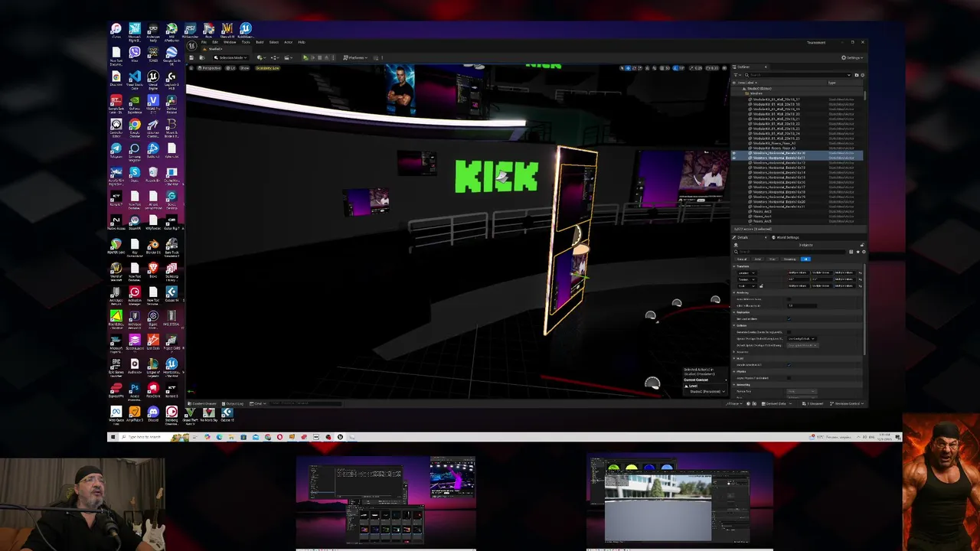Open Logitech G HUB desktop shortcut
The width and height of the screenshot is (980, 551).
point(171,78)
